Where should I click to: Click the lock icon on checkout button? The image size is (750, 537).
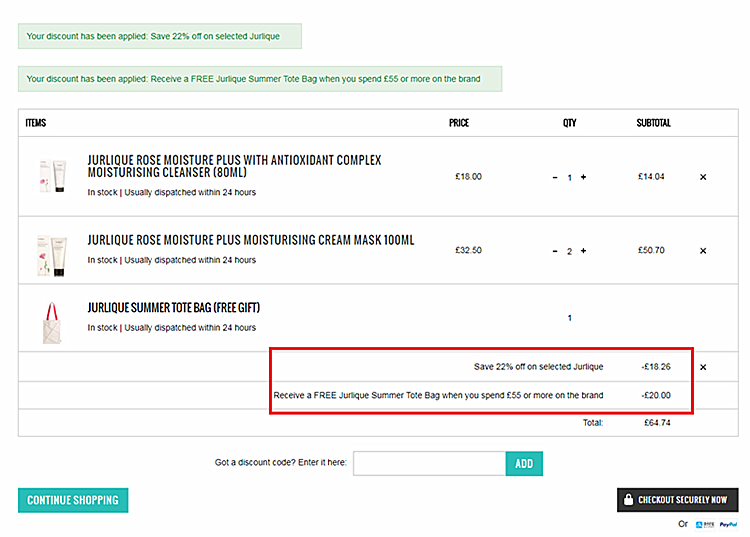[x=629, y=499]
